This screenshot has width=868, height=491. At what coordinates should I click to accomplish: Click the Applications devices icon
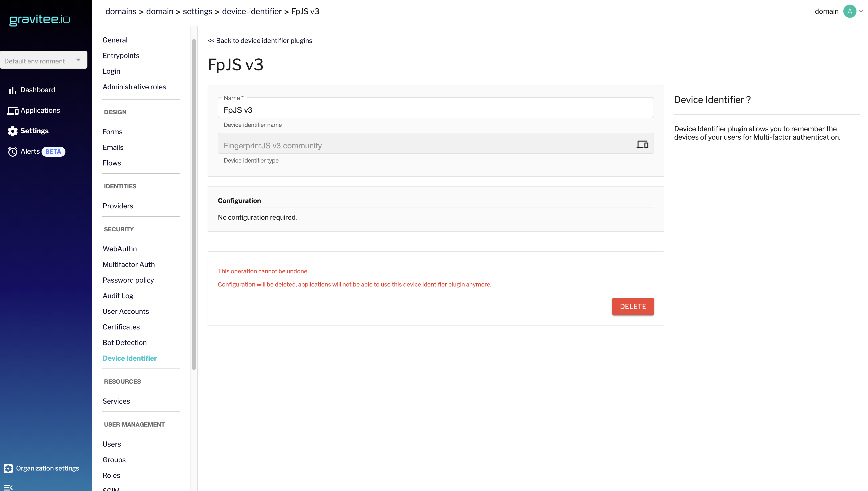tap(12, 111)
